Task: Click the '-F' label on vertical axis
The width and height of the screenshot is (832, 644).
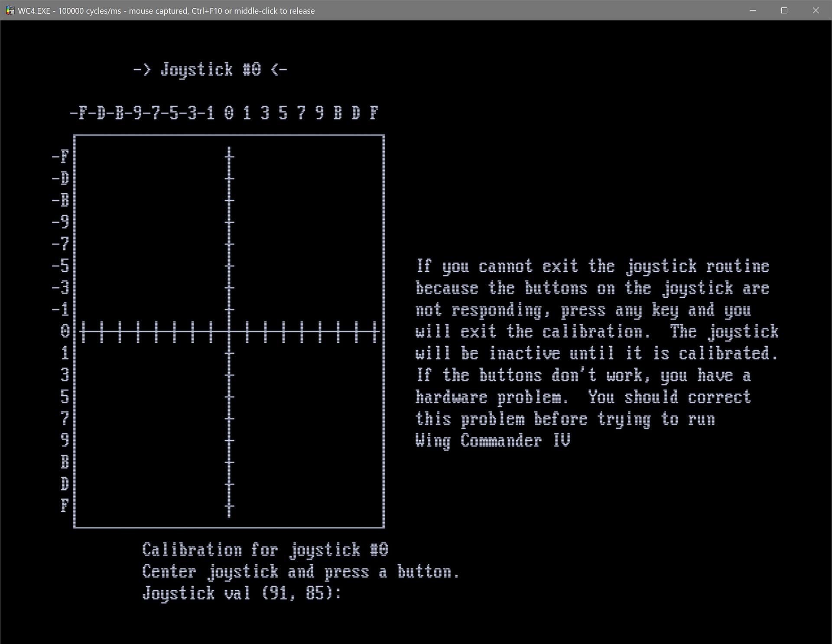Action: [x=61, y=156]
